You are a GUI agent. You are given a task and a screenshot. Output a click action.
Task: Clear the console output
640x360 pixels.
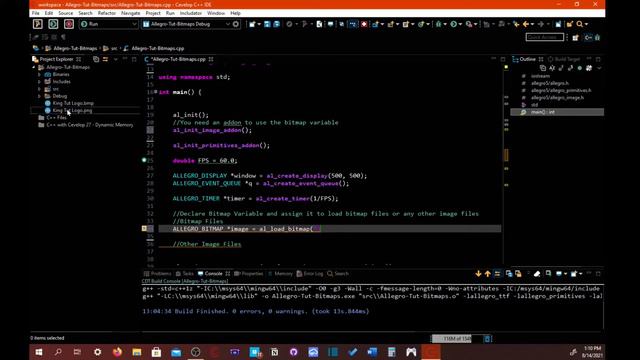click(537, 274)
